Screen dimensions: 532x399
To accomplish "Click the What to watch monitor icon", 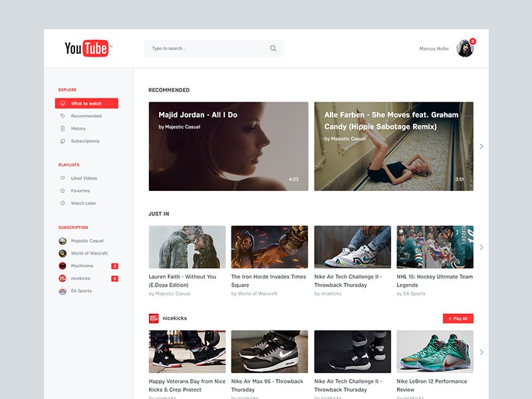I will pos(63,104).
